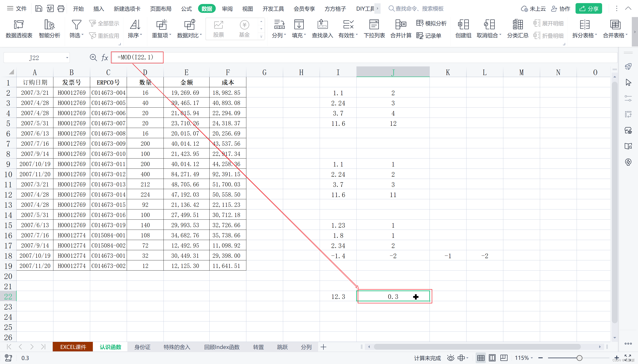Click 取消组合 ungroup icon
This screenshot has height=364, width=638.
[x=489, y=25]
